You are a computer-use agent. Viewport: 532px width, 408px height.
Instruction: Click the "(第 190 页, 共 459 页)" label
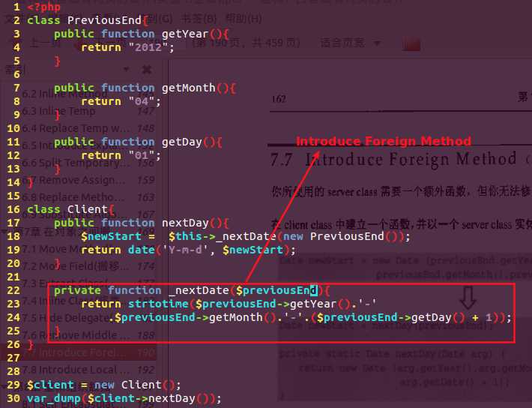coord(247,43)
